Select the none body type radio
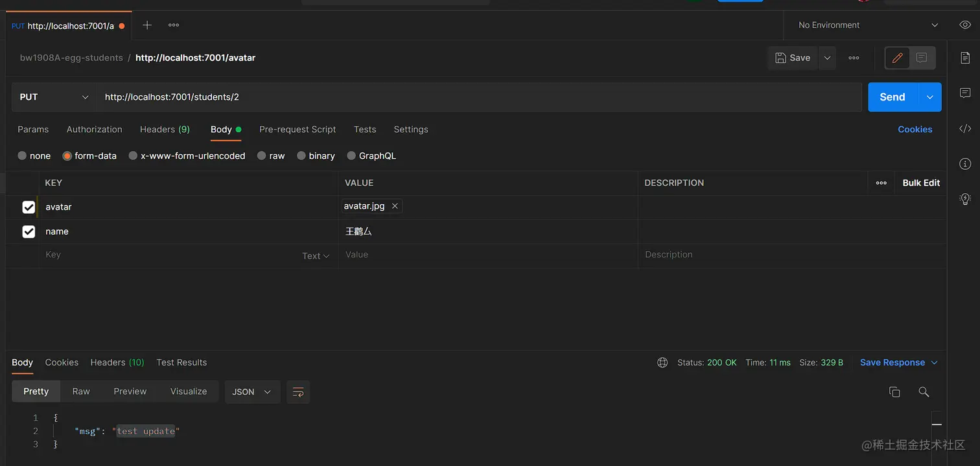Viewport: 980px width, 466px height. pyautogui.click(x=22, y=156)
